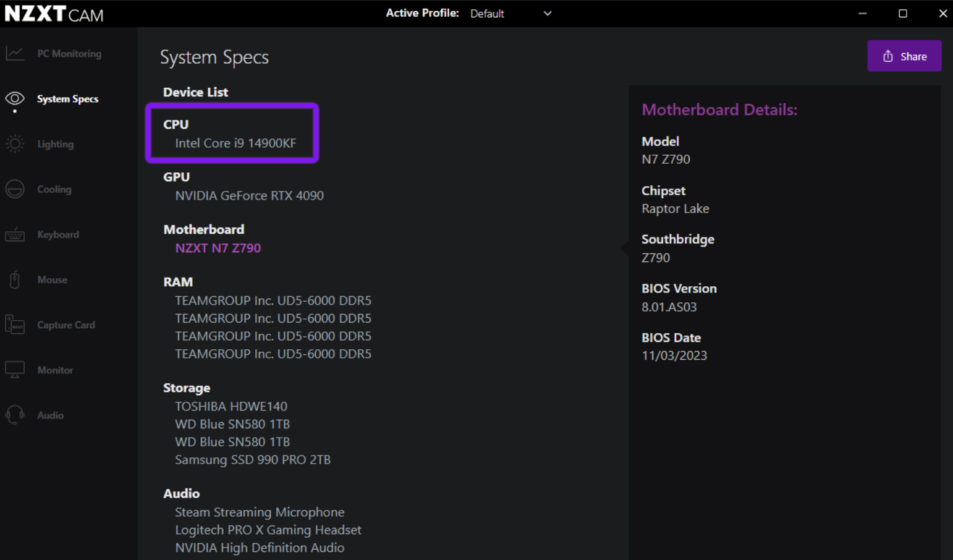
Task: Go to the Monitor page
Action: (x=56, y=370)
